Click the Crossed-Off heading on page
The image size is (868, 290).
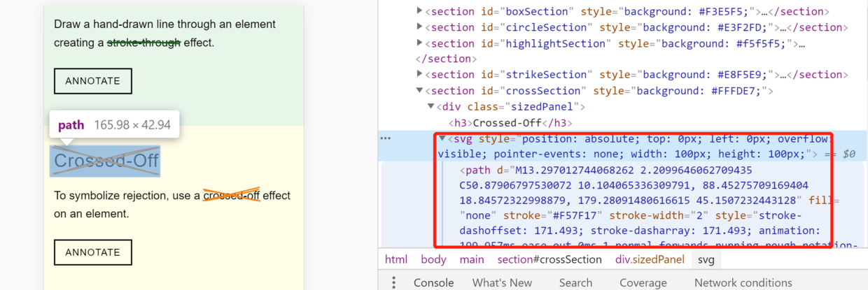(106, 161)
